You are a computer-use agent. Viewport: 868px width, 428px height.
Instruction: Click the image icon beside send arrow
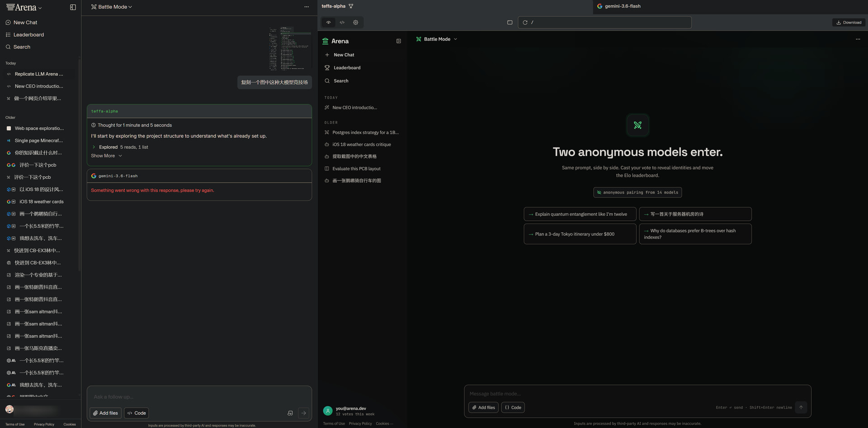290,413
